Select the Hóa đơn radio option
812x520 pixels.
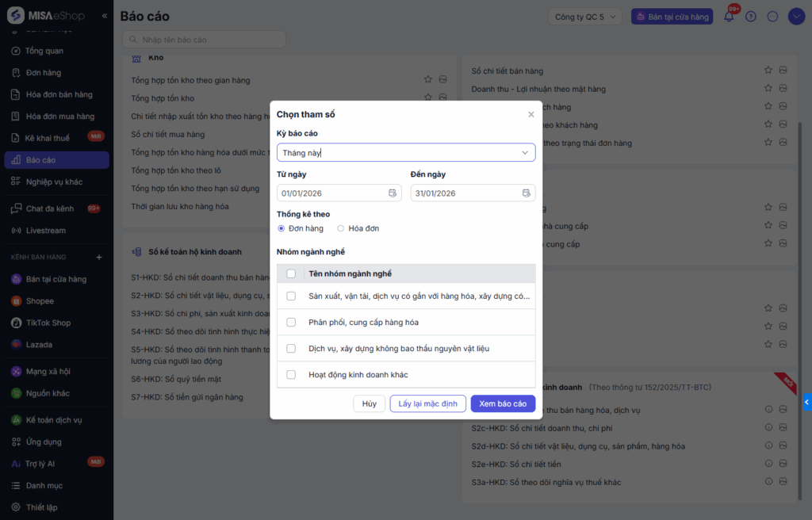(x=341, y=228)
